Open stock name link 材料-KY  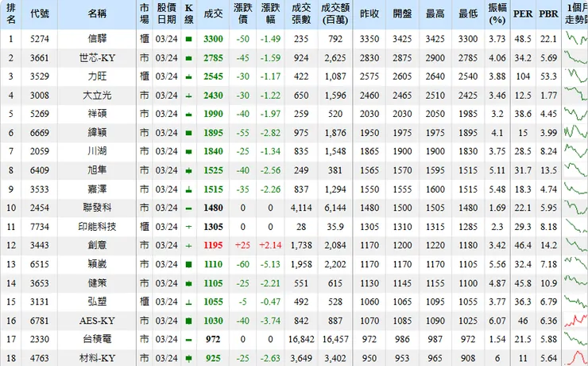click(97, 358)
